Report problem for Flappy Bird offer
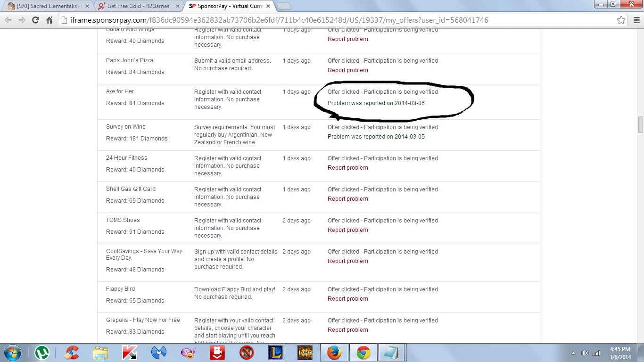 click(347, 299)
